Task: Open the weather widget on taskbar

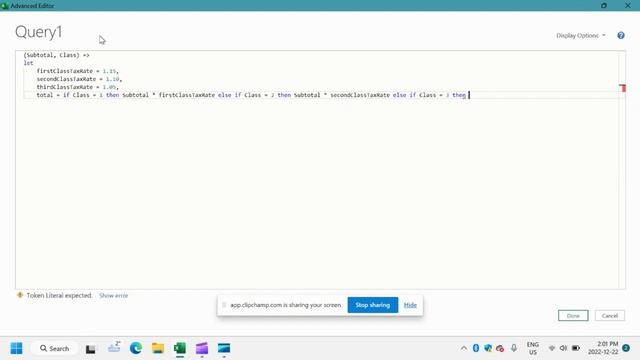Action: point(114,347)
